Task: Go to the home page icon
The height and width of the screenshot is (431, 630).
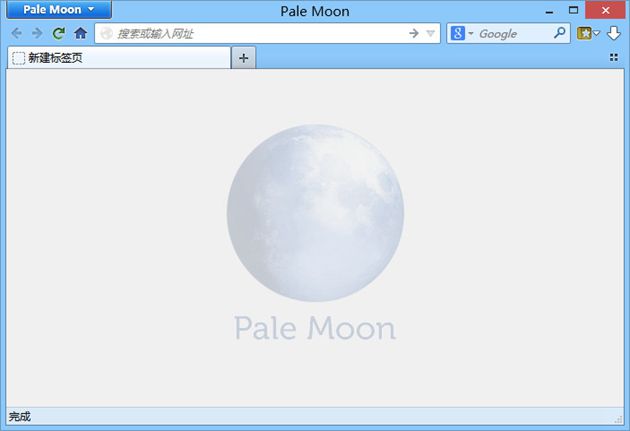Action: click(x=81, y=33)
